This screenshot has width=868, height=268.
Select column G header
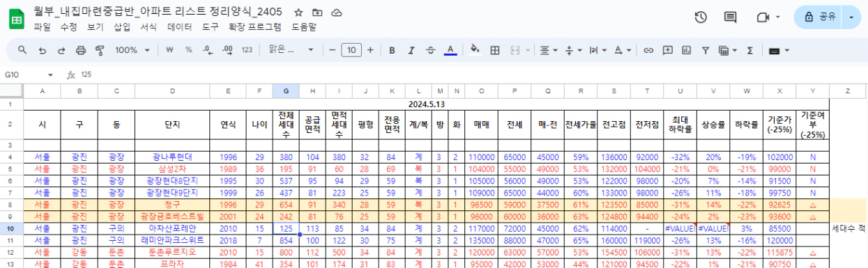pyautogui.click(x=285, y=91)
